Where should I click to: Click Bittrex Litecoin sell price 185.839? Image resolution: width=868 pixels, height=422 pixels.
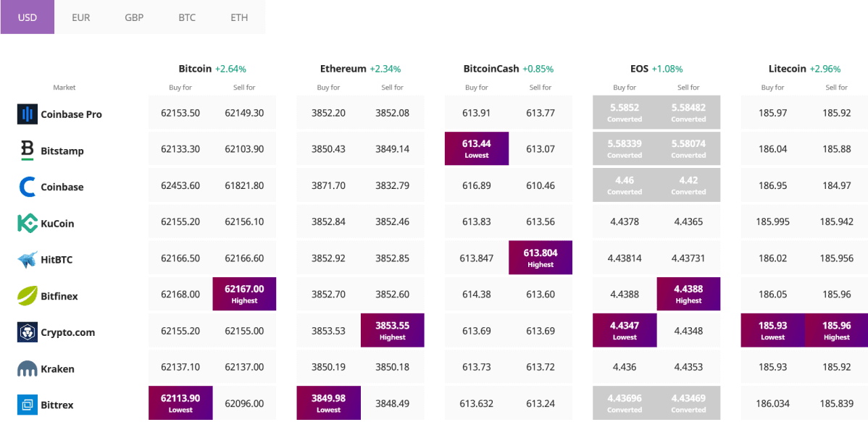[836, 404]
